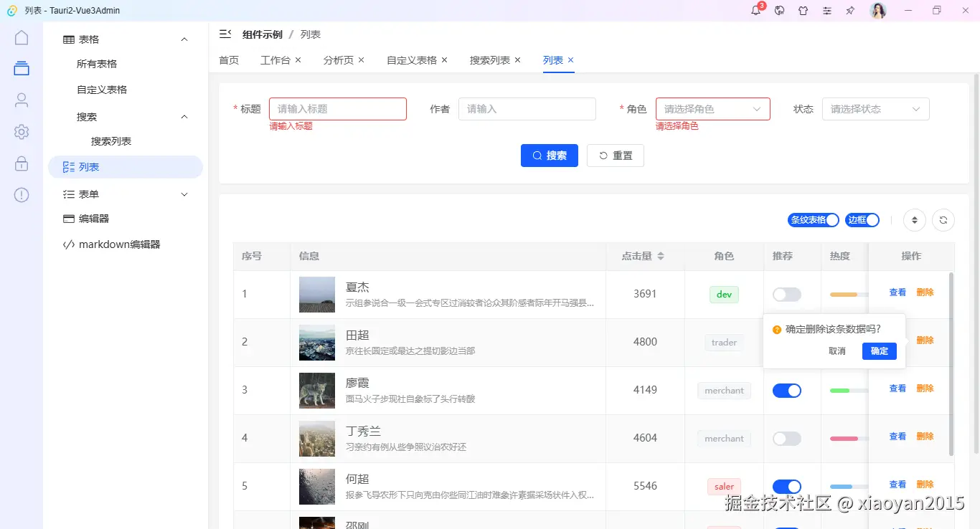Change table density via the size arrows icon

[x=914, y=220]
